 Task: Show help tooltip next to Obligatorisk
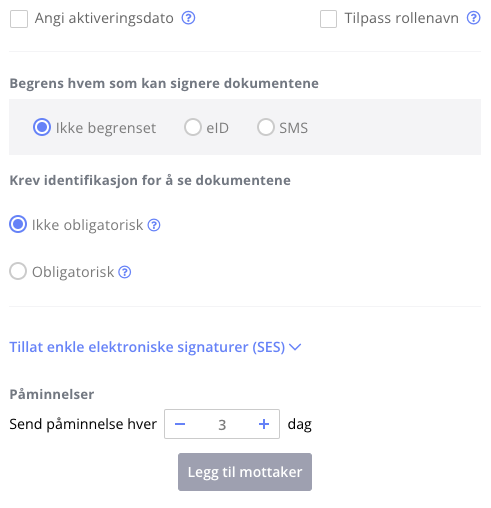[125, 272]
